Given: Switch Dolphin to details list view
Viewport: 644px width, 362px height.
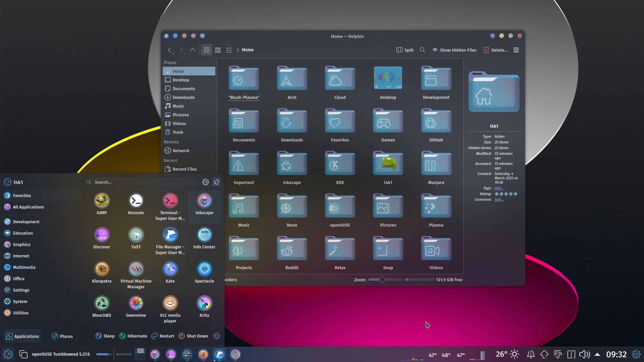Looking at the screenshot, I should tap(229, 50).
